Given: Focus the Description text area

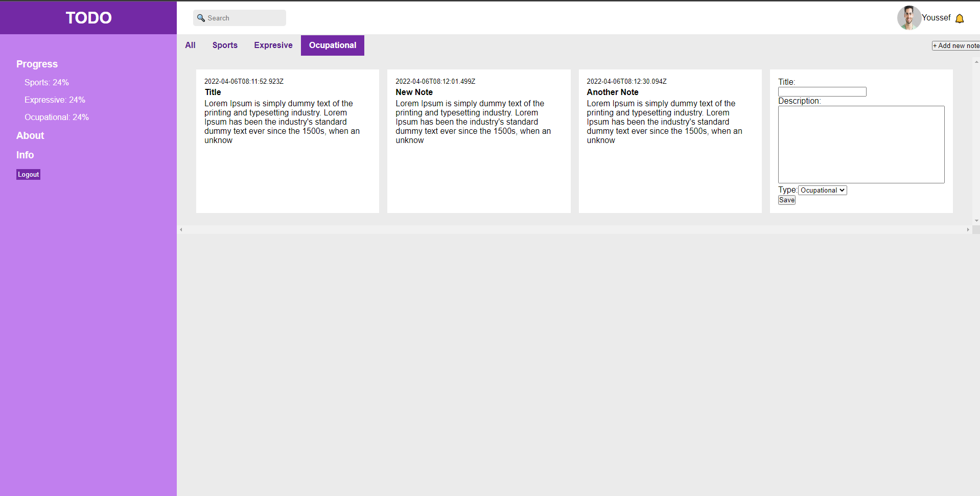Looking at the screenshot, I should pyautogui.click(x=861, y=145).
